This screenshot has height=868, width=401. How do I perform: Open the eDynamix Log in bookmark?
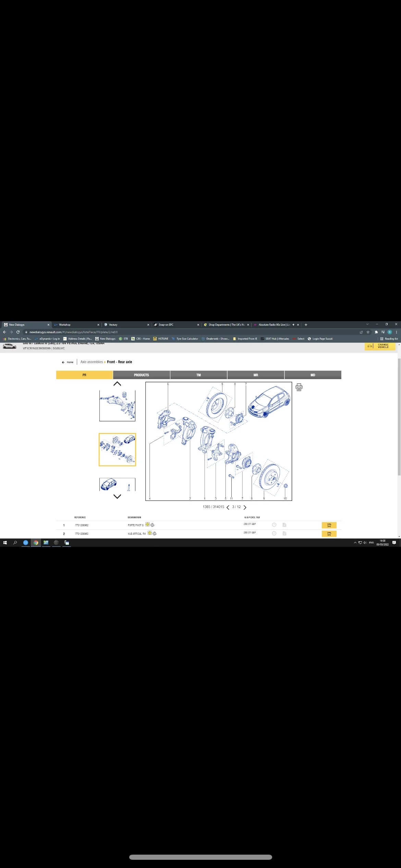(47, 339)
